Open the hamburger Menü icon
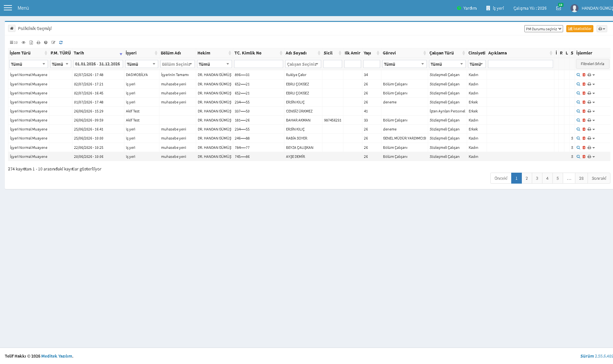Image resolution: width=613 pixels, height=364 pixels. 8,8
